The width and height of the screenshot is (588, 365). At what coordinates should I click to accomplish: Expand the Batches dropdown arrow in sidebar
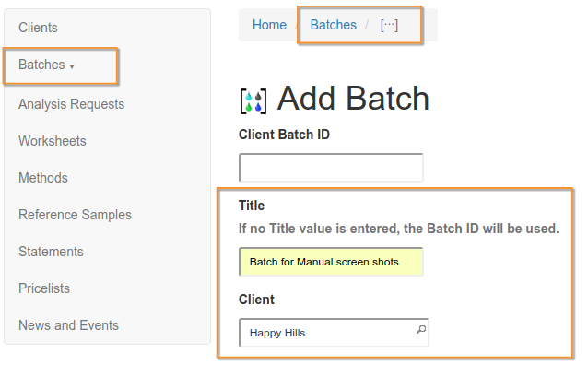72,66
